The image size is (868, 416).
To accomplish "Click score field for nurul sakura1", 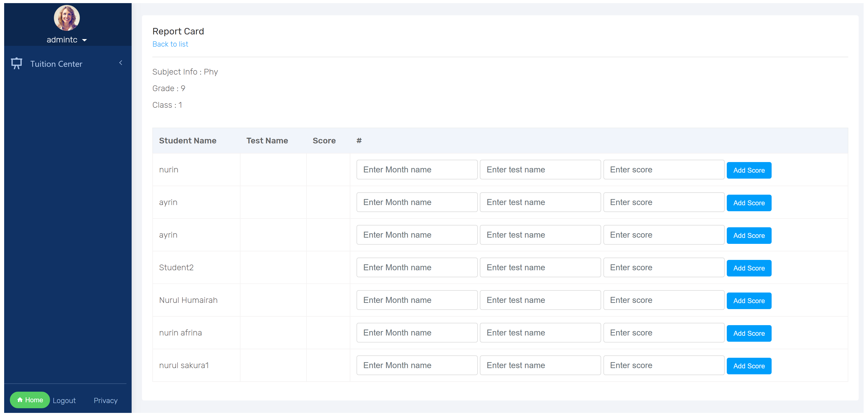I will (664, 366).
